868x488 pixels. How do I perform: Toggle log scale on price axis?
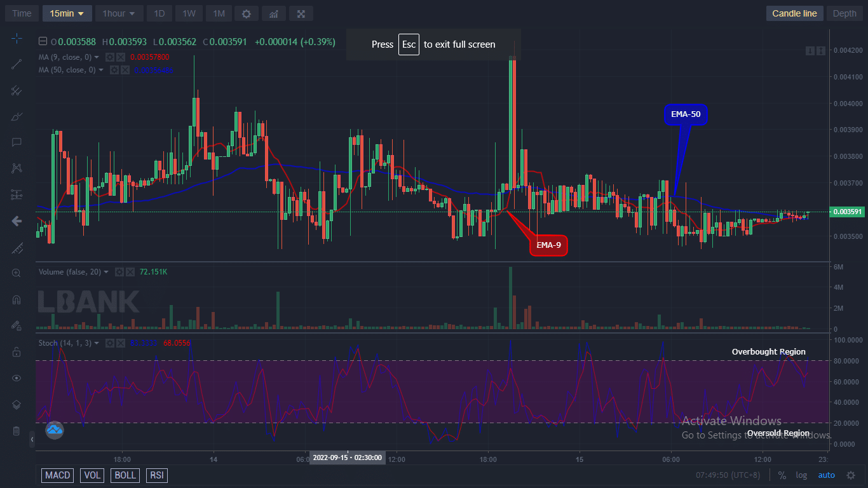801,475
